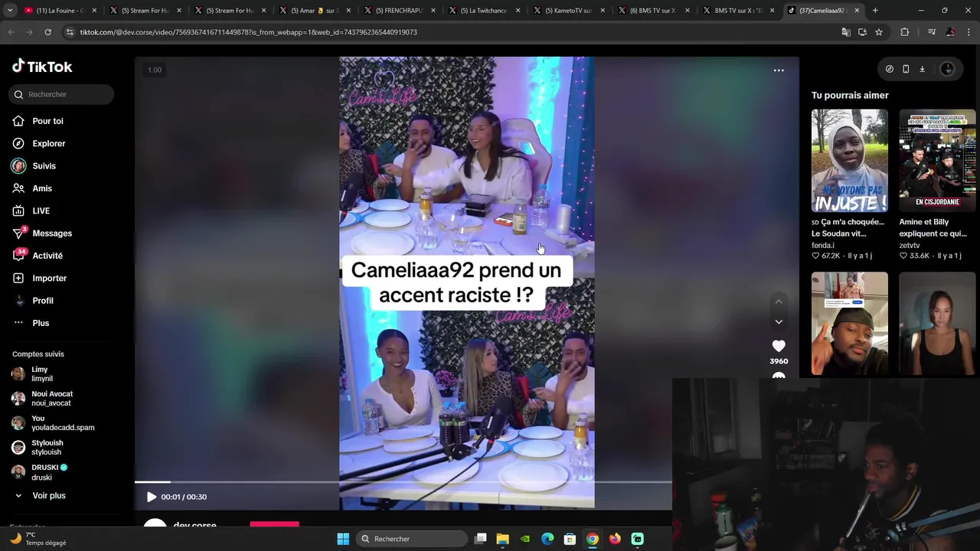Seek on the video progress bar
The width and height of the screenshot is (980, 551).
(x=403, y=482)
